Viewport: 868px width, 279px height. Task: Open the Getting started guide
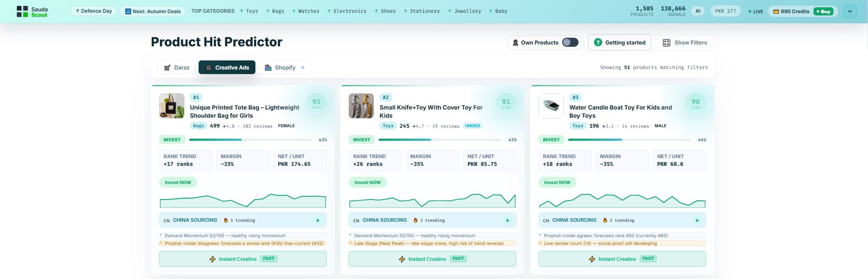click(619, 42)
